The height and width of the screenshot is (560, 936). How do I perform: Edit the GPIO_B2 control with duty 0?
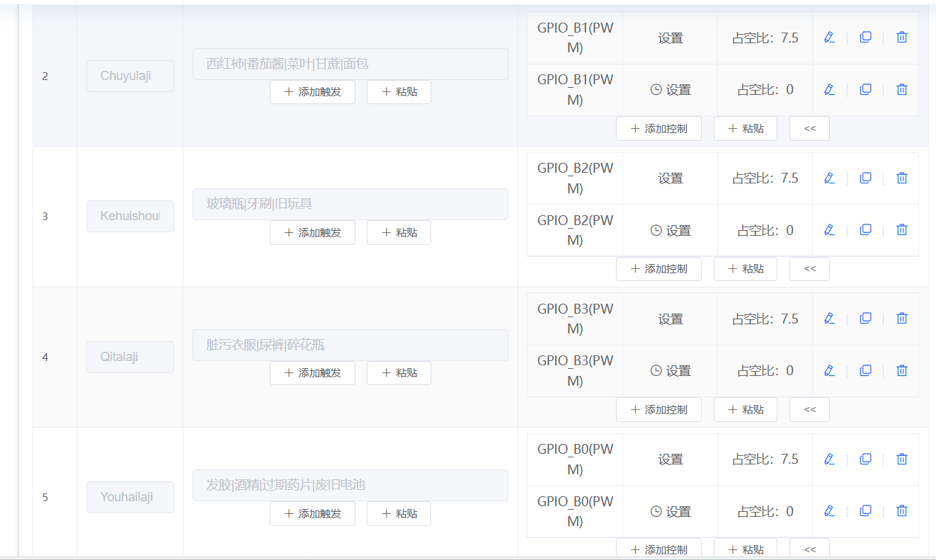[829, 229]
